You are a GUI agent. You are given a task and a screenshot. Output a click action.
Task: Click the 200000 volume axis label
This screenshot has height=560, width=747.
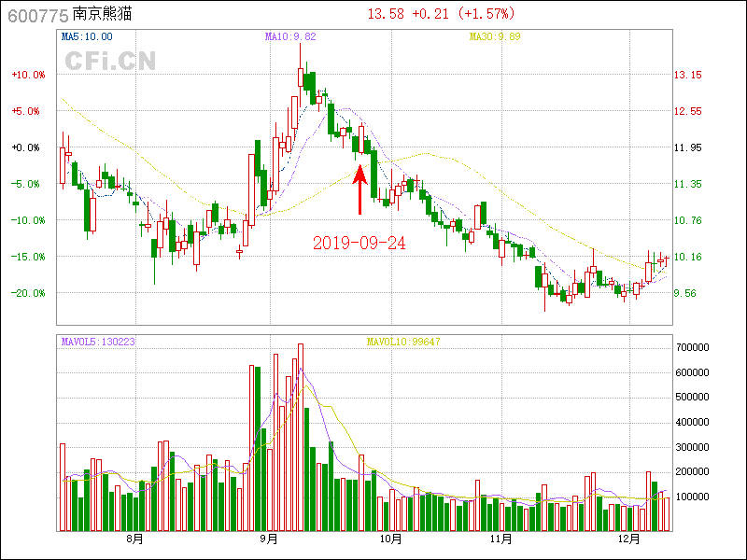coord(692,471)
